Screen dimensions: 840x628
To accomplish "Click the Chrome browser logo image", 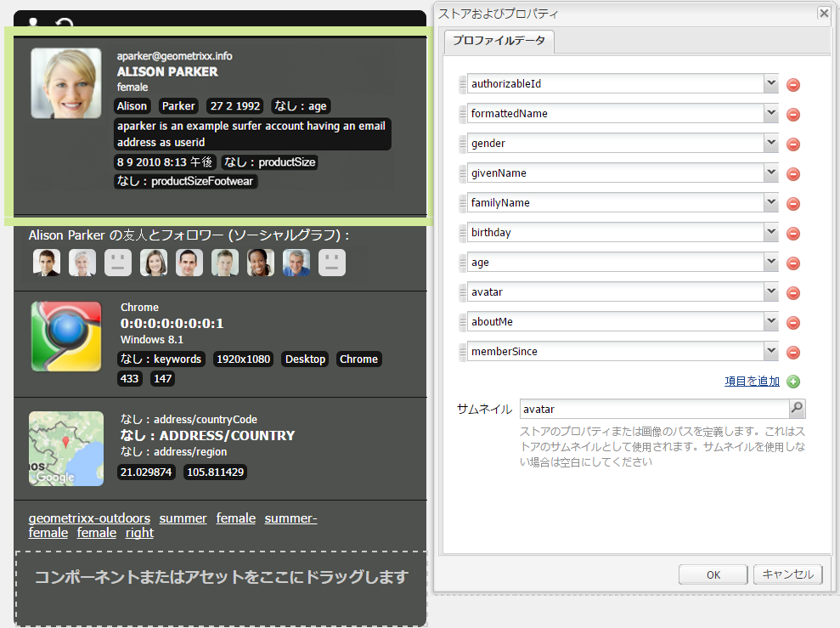I will click(66, 337).
